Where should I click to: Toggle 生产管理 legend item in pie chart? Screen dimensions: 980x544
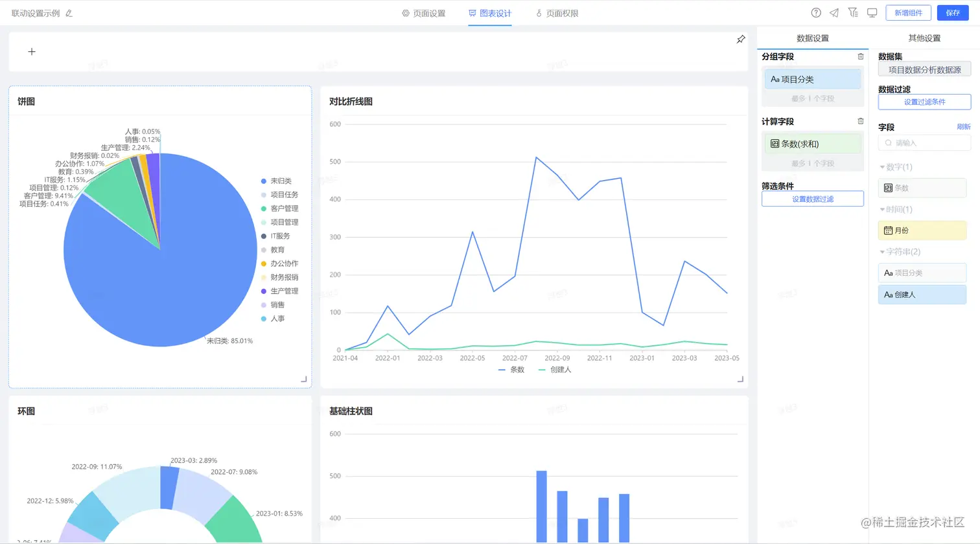tap(279, 291)
